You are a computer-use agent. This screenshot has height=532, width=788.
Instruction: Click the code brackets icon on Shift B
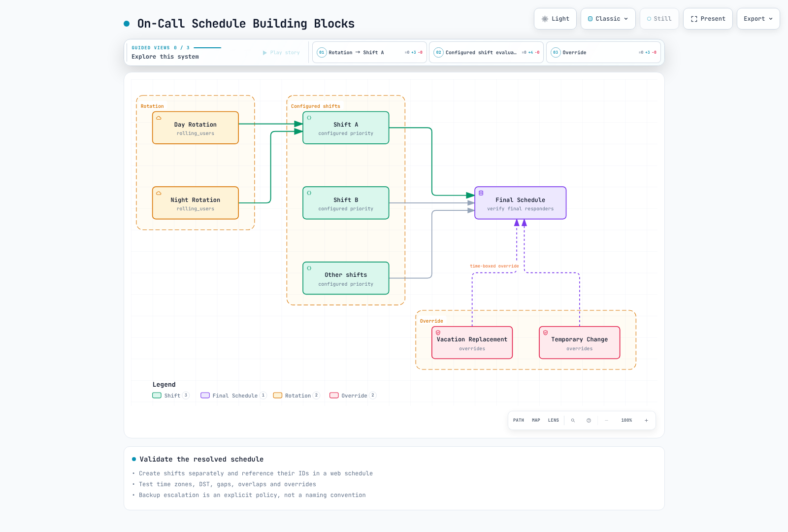click(309, 193)
